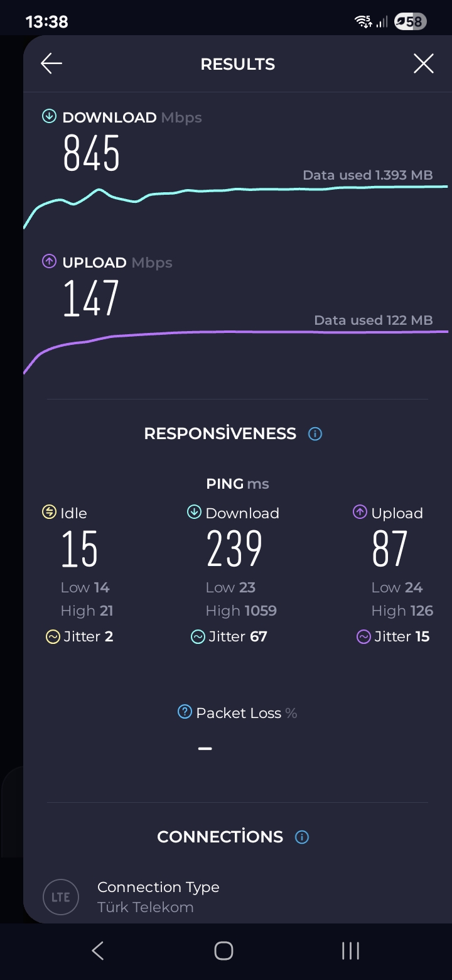Screen dimensions: 452x980
Task: Tap the back arrow in the Results header
Action: tap(51, 63)
